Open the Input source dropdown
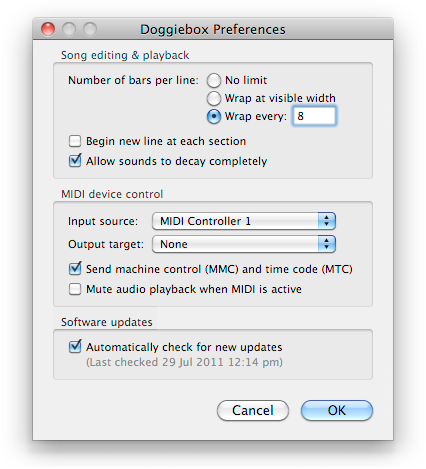The width and height of the screenshot is (426, 469). click(x=244, y=221)
